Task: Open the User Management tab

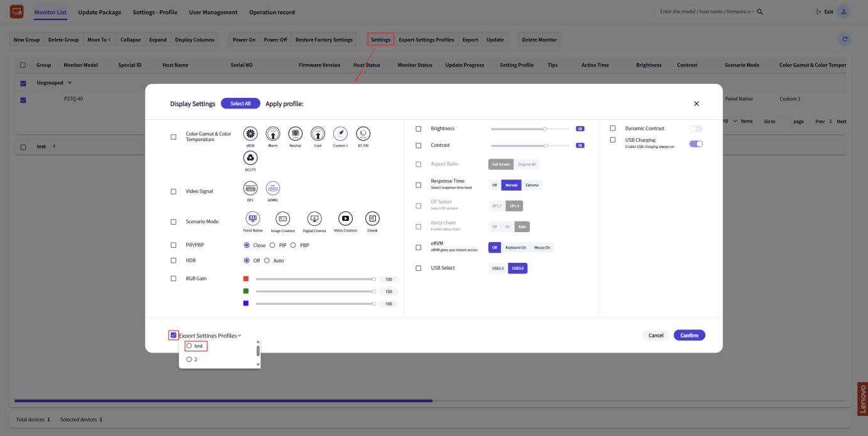Action: pyautogui.click(x=213, y=13)
